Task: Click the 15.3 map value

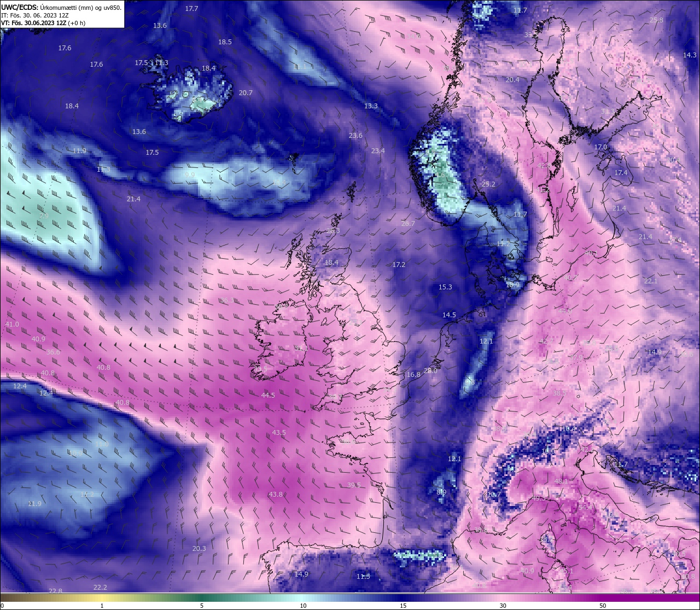Action: click(x=445, y=287)
